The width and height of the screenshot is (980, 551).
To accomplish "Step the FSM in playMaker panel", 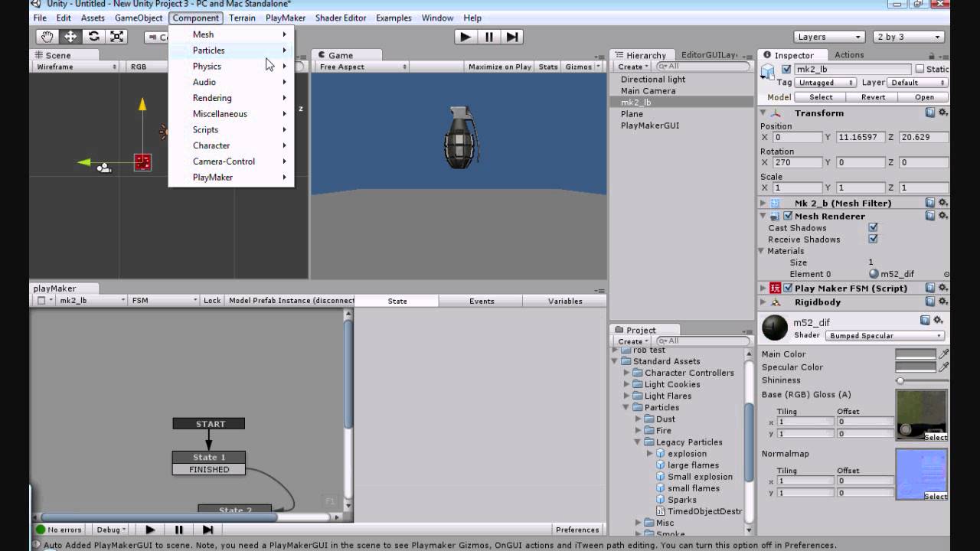I will coord(207,530).
